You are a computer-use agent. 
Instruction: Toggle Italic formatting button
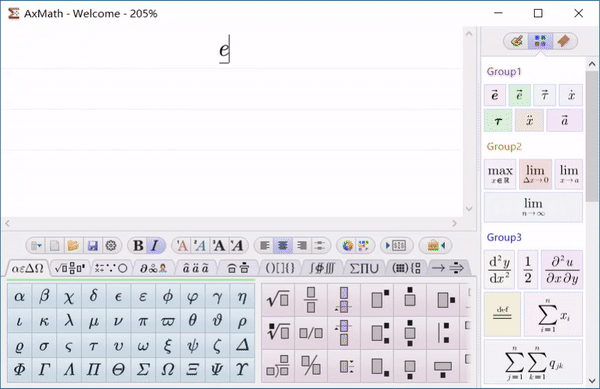(155, 246)
